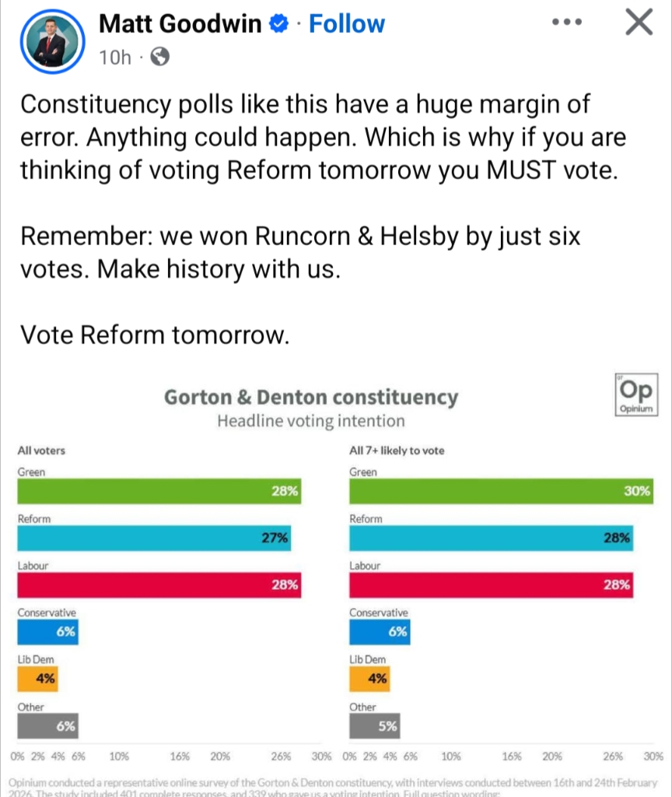Click the blue verified badge
Image resolution: width=672 pixels, height=797 pixels.
click(278, 25)
